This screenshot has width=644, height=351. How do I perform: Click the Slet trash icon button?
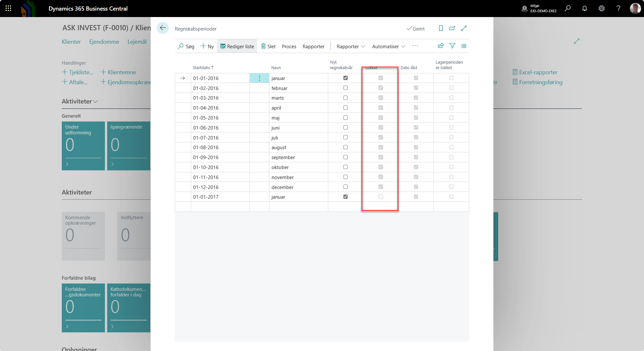coord(268,46)
